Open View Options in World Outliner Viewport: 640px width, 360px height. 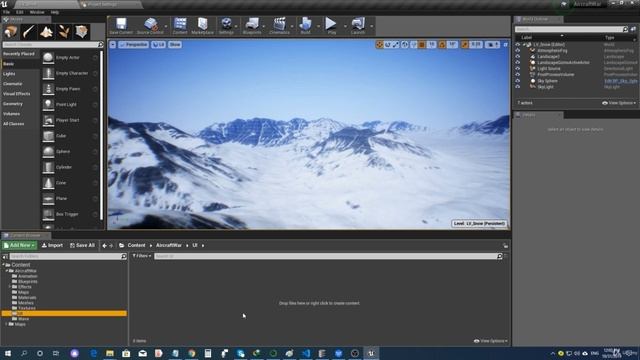[x=619, y=103]
